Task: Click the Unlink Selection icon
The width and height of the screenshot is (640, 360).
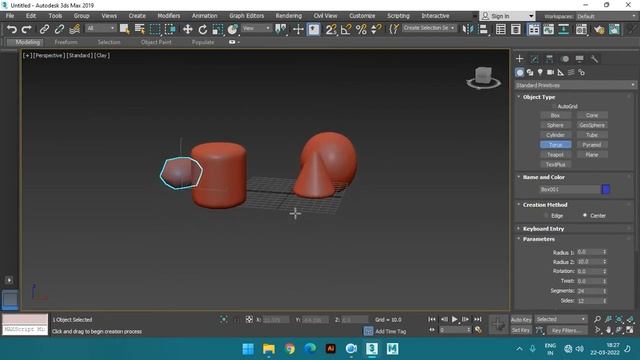Action: [x=59, y=29]
